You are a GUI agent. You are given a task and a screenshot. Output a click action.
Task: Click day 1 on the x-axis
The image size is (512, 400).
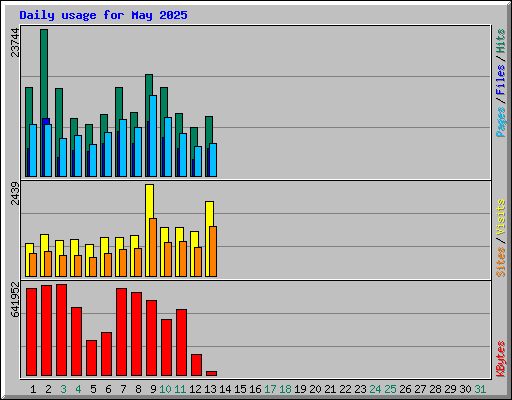pyautogui.click(x=33, y=389)
